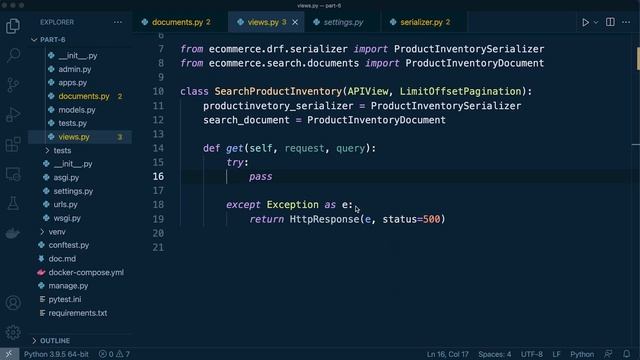Viewport: 640px width, 360px height.
Task: Click the editor vertical scrollbar
Action: (x=636, y=190)
